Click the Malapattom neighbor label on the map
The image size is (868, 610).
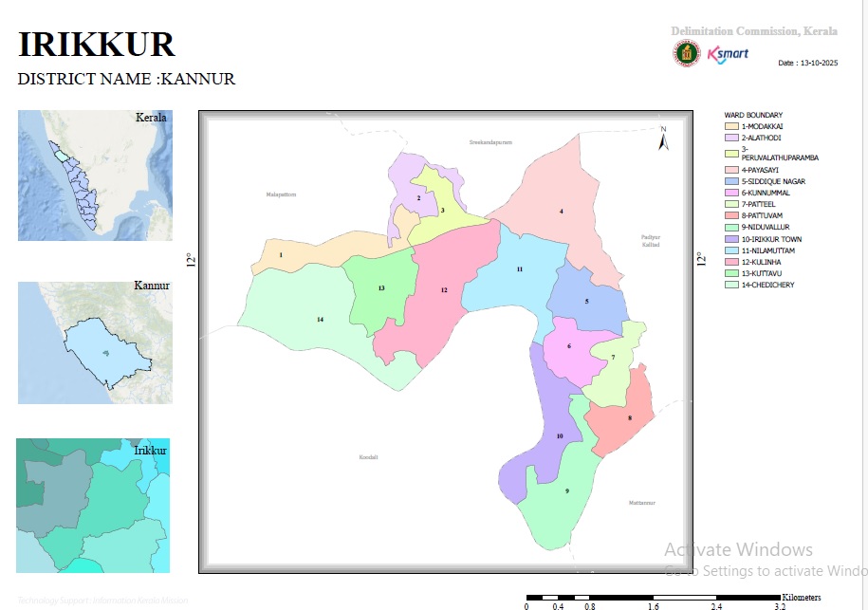[281, 194]
